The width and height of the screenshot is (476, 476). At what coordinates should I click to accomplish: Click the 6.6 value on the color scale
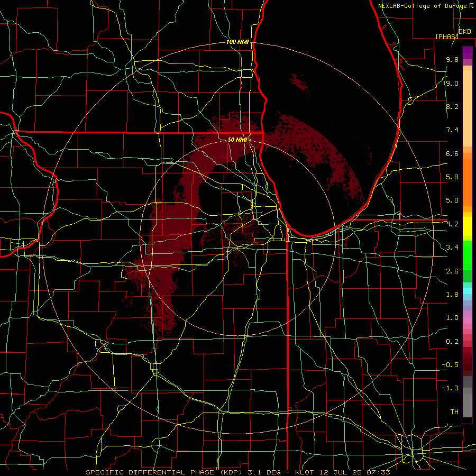tap(452, 153)
